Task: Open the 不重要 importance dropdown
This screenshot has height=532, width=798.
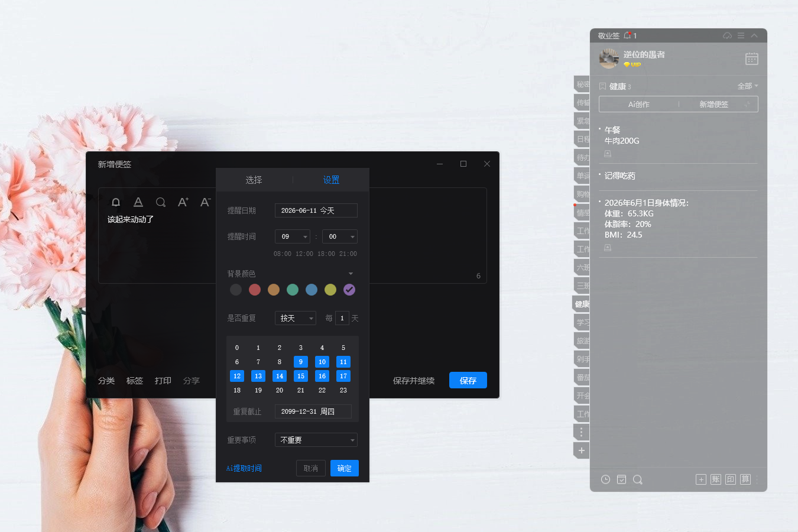Action: [x=316, y=440]
